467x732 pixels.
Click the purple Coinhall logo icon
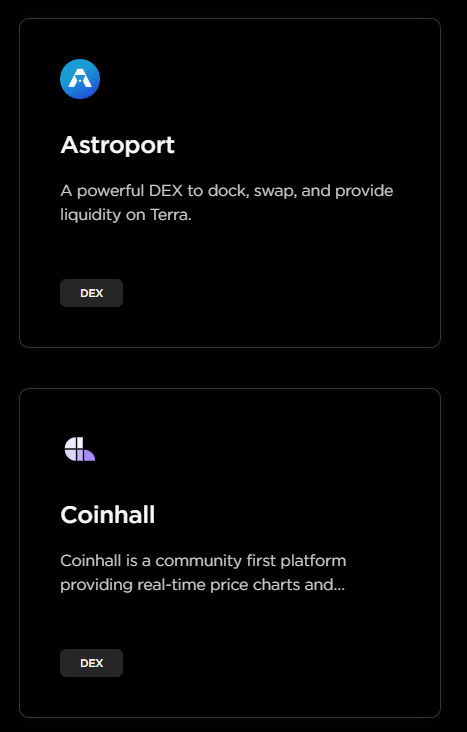[80, 449]
